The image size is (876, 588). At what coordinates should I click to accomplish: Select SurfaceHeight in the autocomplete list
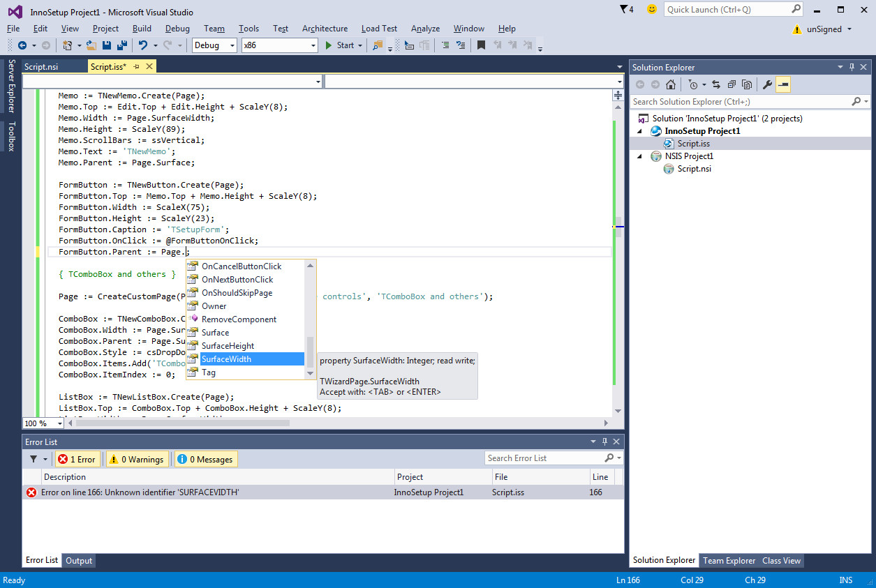click(246, 346)
